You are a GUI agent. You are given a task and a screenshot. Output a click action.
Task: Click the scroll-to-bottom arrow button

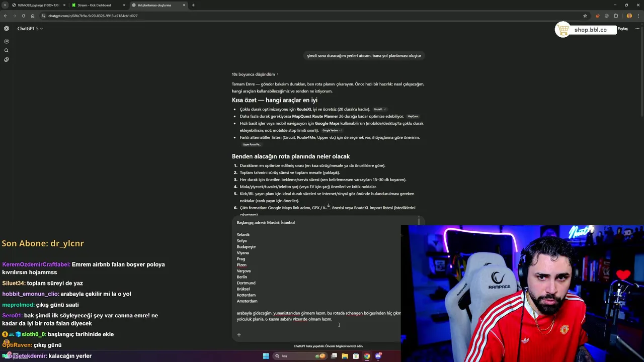click(328, 206)
